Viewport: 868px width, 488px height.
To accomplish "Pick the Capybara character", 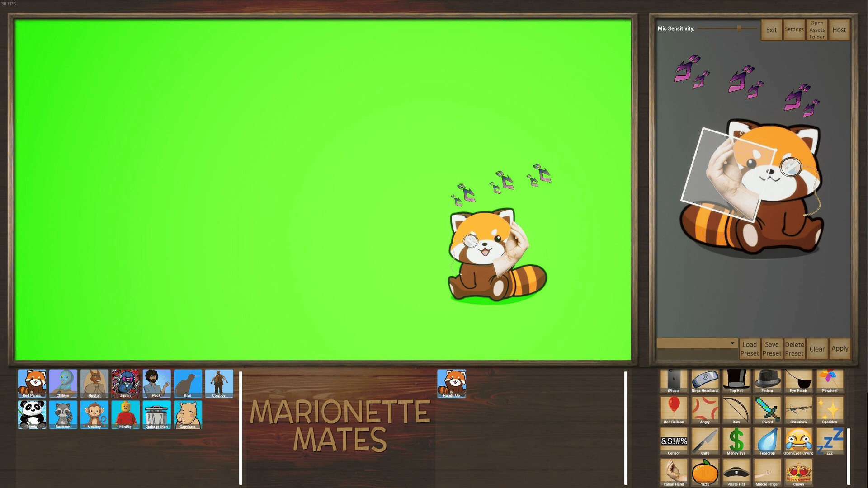I will (x=188, y=414).
